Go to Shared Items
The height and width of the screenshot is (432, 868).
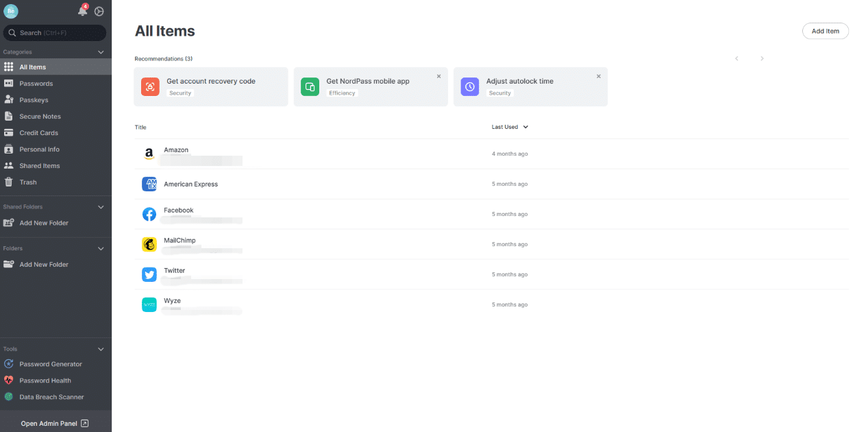[40, 165]
